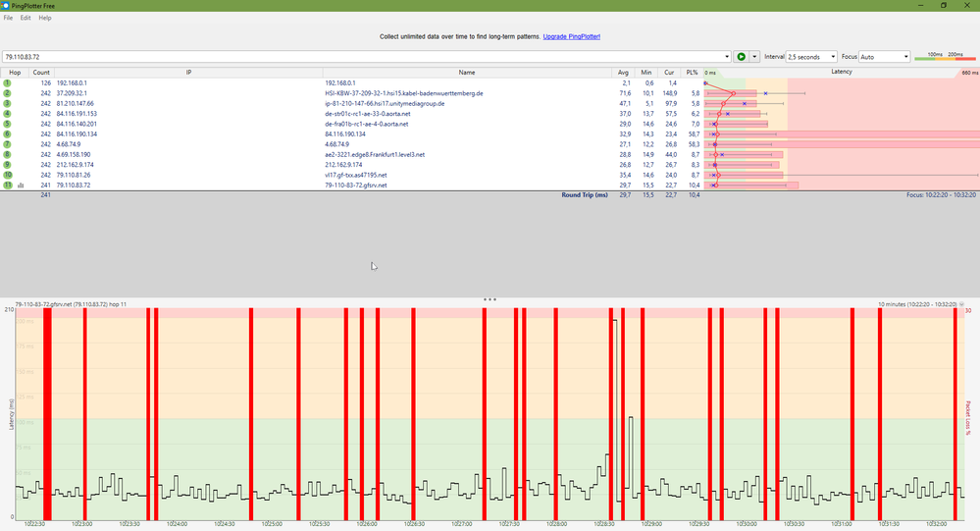Viewport: 980px width, 531px height.
Task: Click the PL% column header
Action: tap(693, 73)
